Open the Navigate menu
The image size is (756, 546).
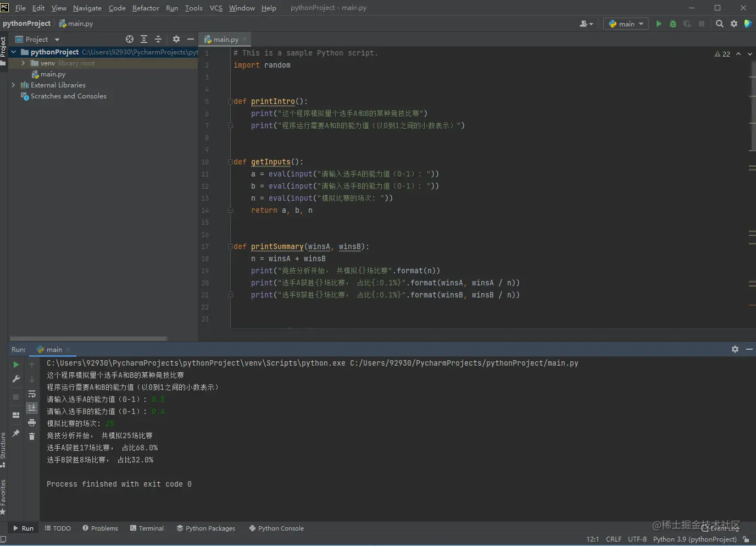87,8
